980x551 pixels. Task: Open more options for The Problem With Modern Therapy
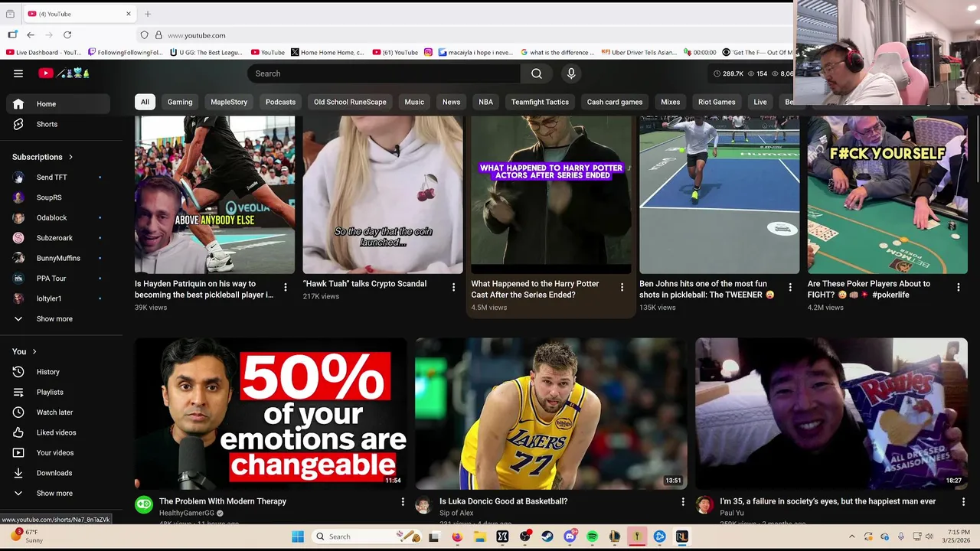pyautogui.click(x=403, y=502)
